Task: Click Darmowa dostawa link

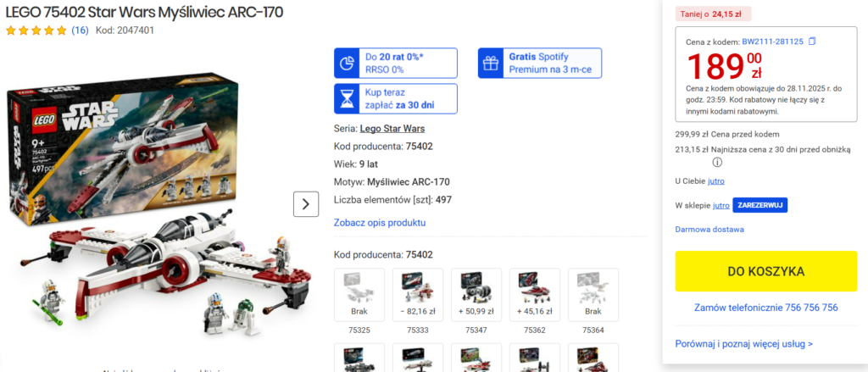Action: coord(709,229)
